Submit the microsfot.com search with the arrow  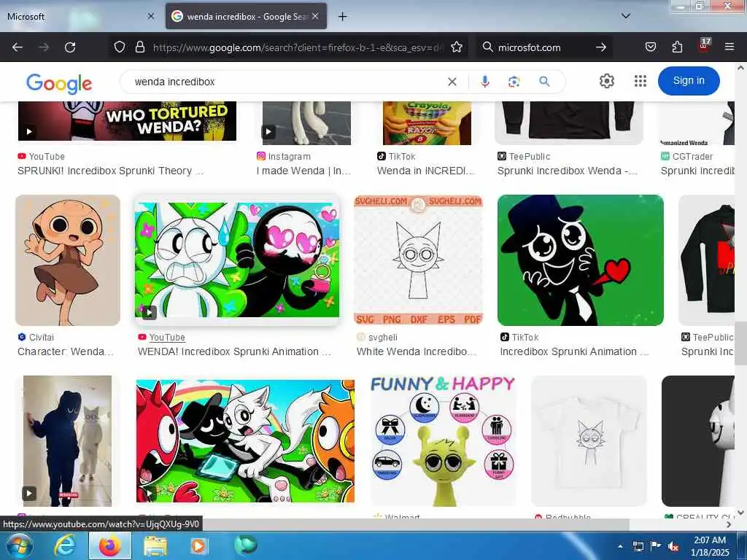(x=601, y=47)
